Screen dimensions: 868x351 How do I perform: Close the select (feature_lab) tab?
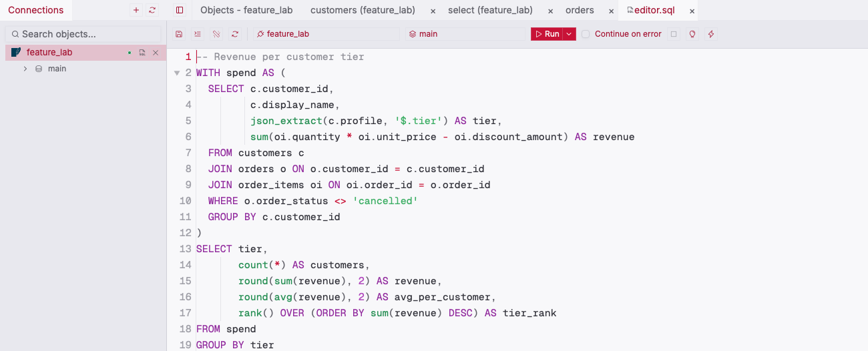click(550, 11)
